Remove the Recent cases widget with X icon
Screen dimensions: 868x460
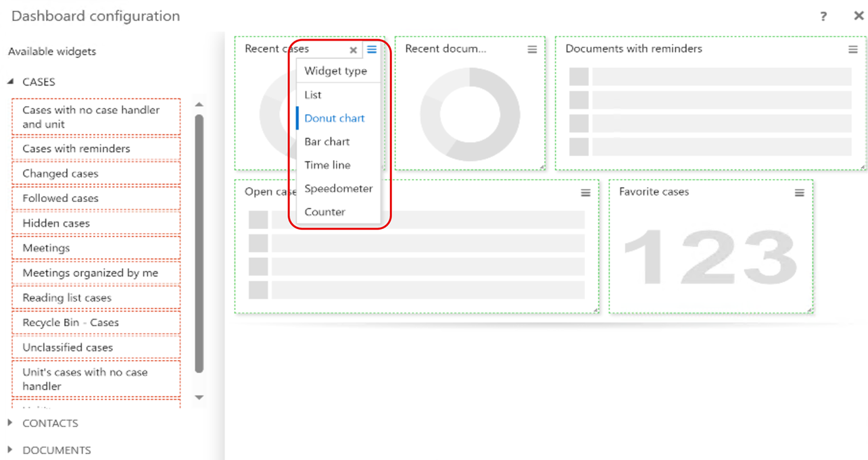(x=353, y=50)
